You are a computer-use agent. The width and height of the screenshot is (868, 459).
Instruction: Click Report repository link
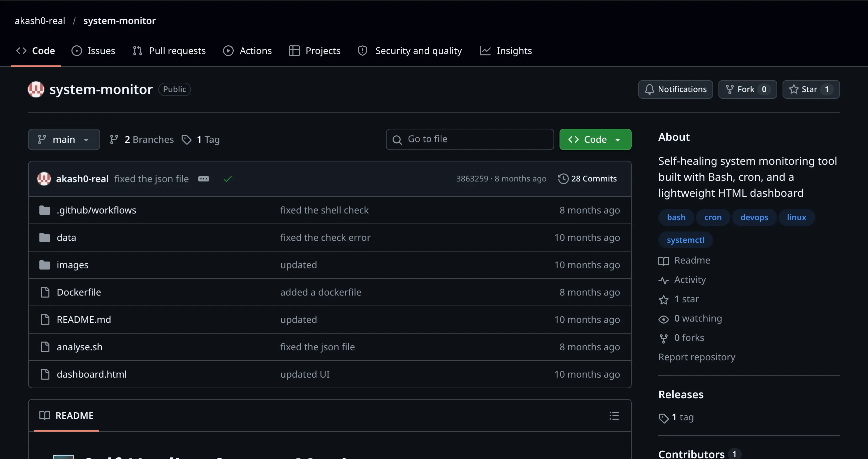coord(696,357)
